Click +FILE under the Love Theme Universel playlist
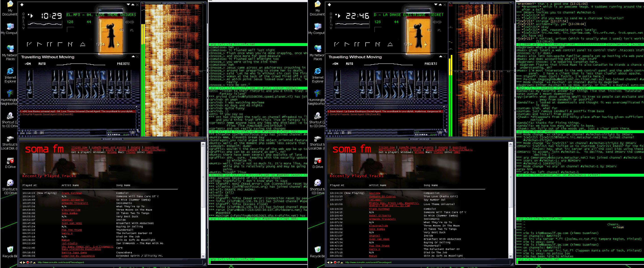The image size is (644, 268). tap(23, 132)
